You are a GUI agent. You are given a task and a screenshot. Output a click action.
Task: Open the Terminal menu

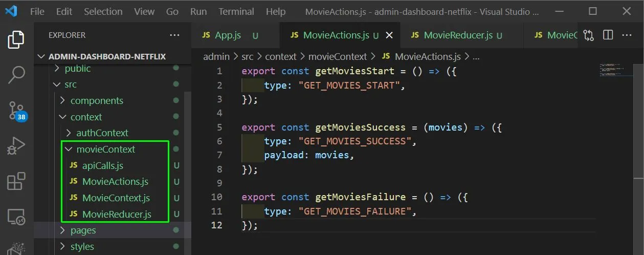(237, 11)
